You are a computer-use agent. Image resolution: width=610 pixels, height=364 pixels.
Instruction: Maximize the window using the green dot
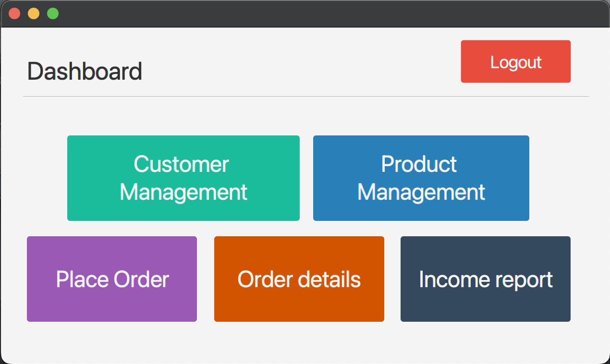click(x=53, y=13)
